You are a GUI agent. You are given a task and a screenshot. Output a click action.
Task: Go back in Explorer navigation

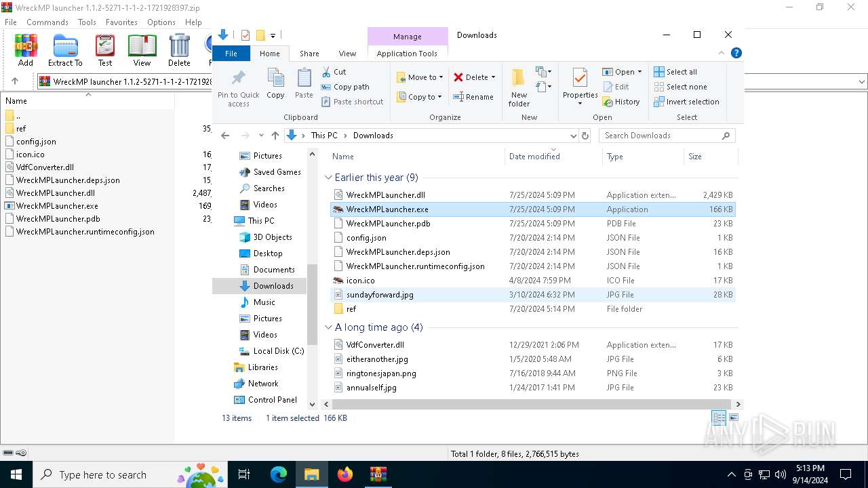point(225,136)
